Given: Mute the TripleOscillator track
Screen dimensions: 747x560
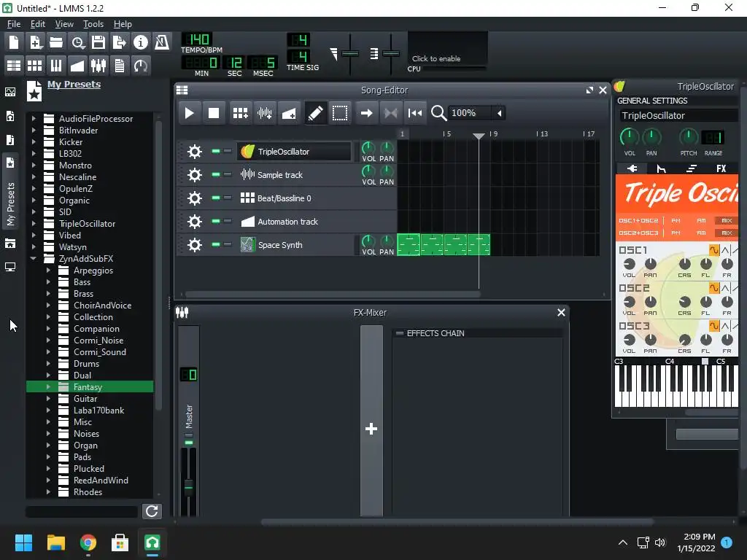Looking at the screenshot, I should [216, 152].
